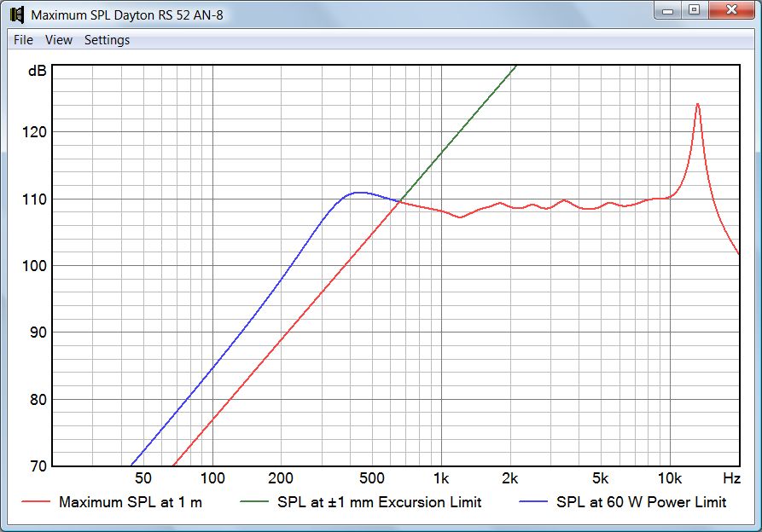
Task: Click the 100 dB axis label
Action: pyautogui.click(x=34, y=266)
